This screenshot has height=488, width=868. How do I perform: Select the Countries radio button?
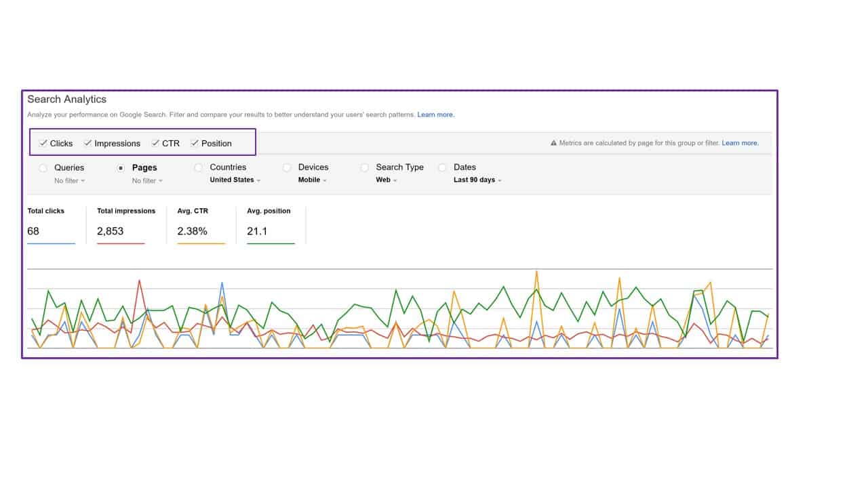click(199, 167)
